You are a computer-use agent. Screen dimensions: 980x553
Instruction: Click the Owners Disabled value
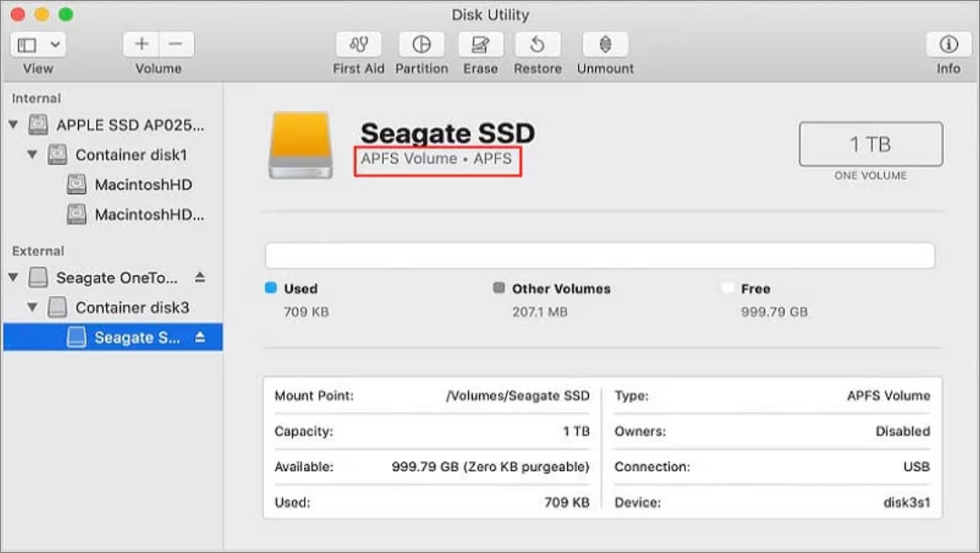click(903, 431)
